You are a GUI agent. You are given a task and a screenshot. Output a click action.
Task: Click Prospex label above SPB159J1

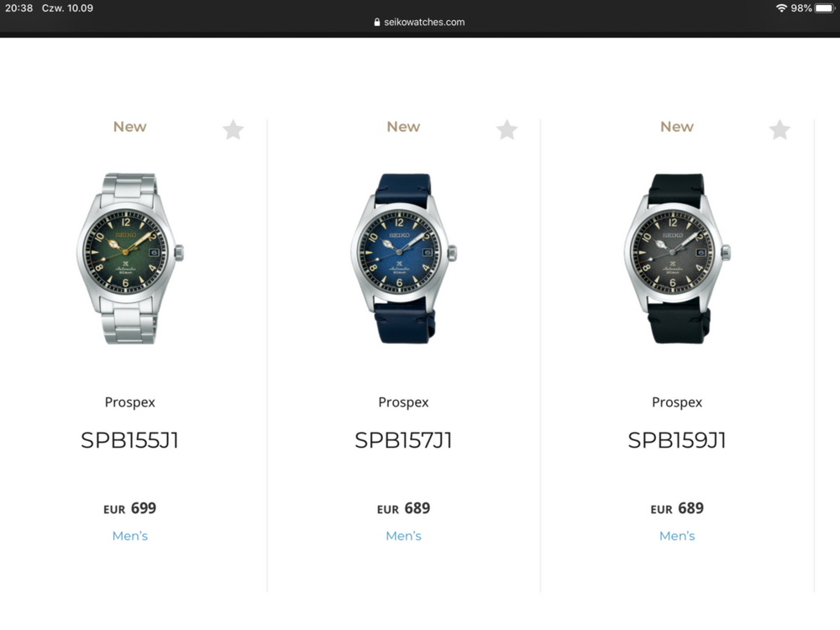(677, 402)
